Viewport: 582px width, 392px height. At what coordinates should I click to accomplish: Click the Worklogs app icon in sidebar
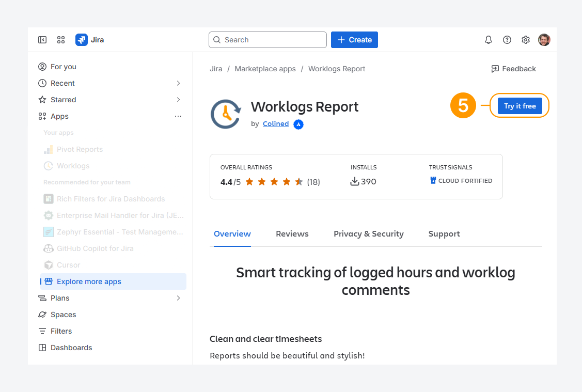point(48,166)
